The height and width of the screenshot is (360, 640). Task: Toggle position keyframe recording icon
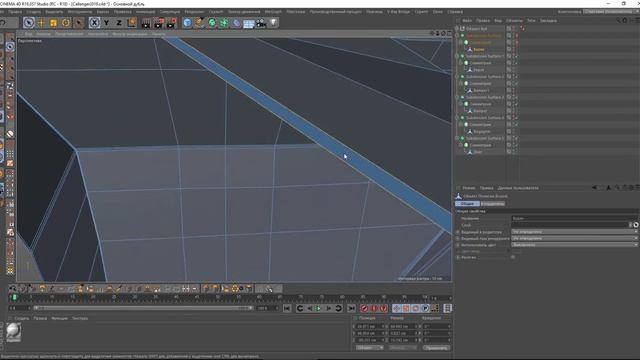pyautogui.click(x=396, y=309)
